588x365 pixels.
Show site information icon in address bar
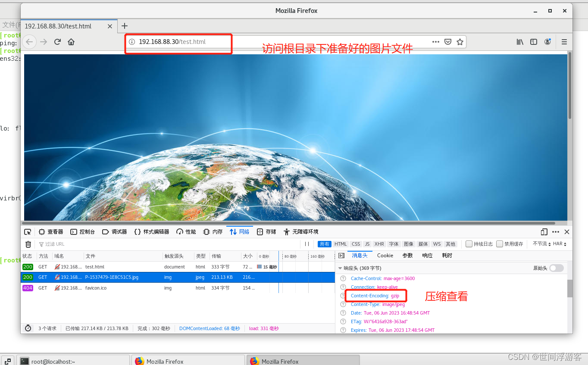point(132,42)
